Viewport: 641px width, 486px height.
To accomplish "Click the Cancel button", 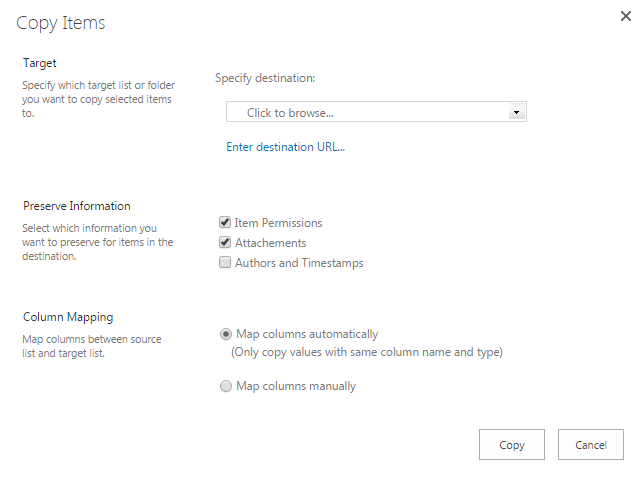I will pyautogui.click(x=591, y=444).
